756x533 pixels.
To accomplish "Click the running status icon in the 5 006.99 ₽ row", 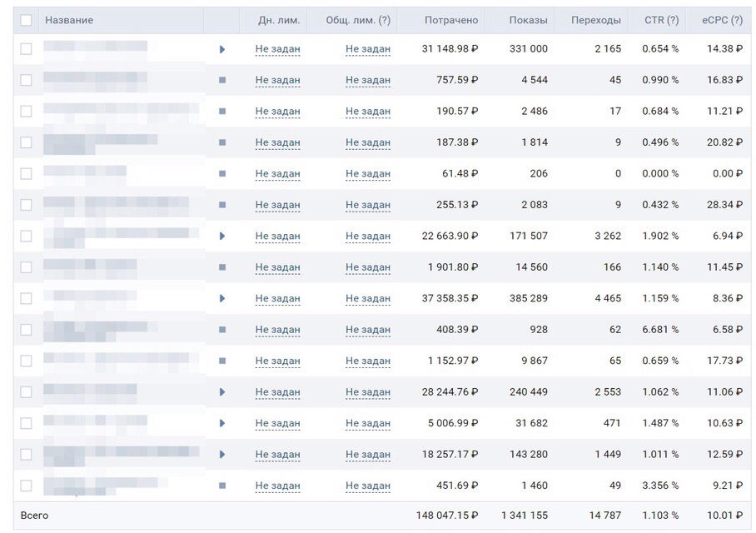I will [x=222, y=424].
